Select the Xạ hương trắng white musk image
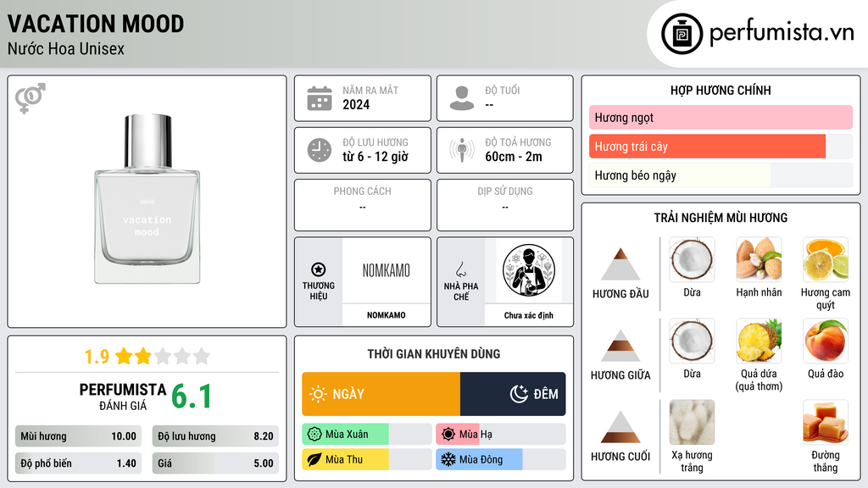868x488 pixels. 692,422
